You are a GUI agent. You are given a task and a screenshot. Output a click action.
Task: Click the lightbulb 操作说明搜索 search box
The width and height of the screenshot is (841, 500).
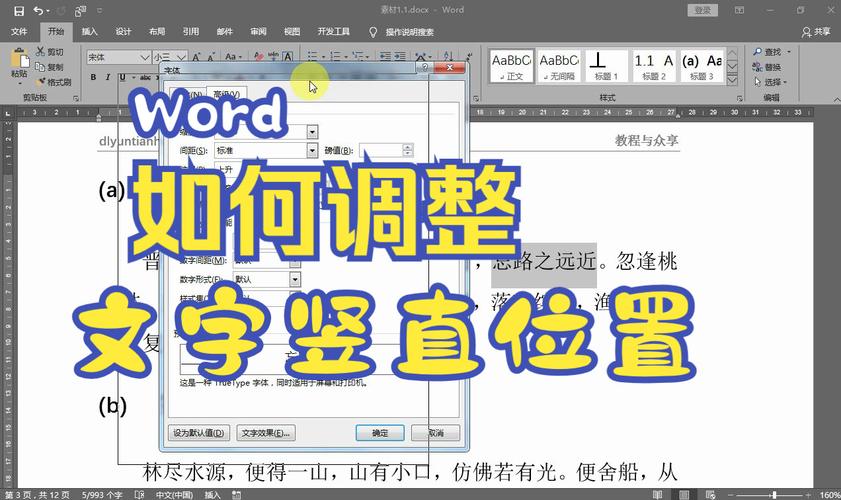click(x=402, y=32)
